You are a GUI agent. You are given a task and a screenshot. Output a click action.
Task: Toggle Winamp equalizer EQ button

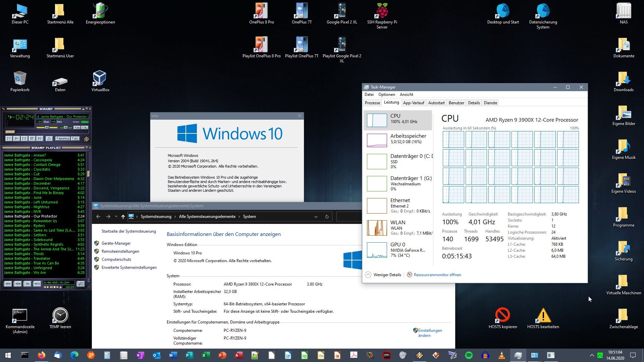click(x=77, y=127)
